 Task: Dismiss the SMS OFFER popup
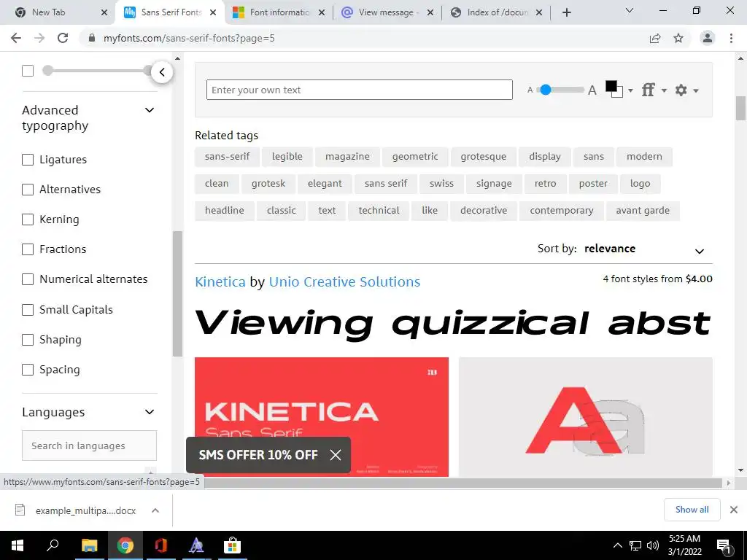(x=336, y=455)
